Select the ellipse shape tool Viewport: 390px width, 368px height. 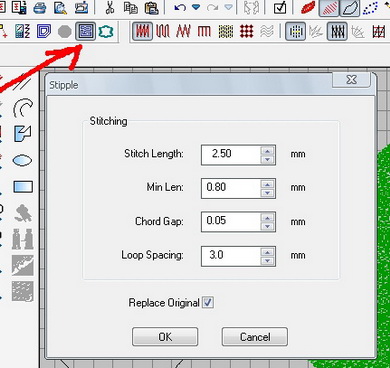(22, 161)
